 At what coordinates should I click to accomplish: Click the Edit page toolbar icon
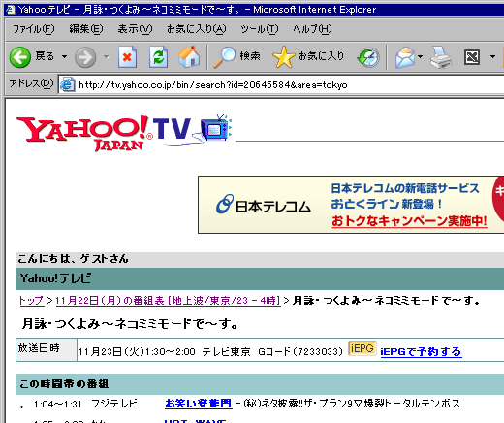click(472, 57)
